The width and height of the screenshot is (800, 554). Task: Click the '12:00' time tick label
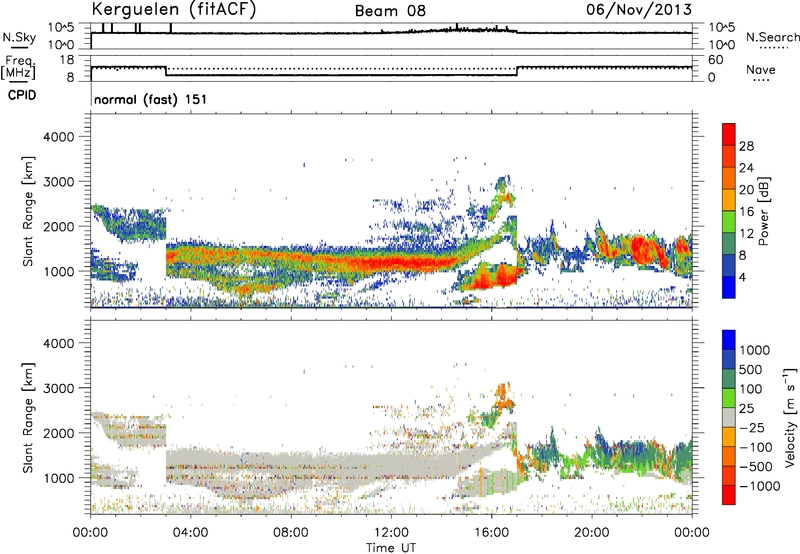(391, 533)
